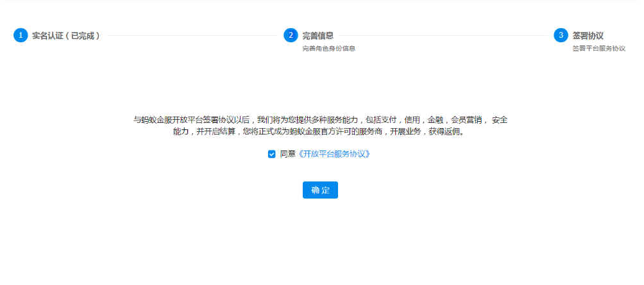
Task: Click progress line between steps 2 and 3
Action: tap(443, 36)
